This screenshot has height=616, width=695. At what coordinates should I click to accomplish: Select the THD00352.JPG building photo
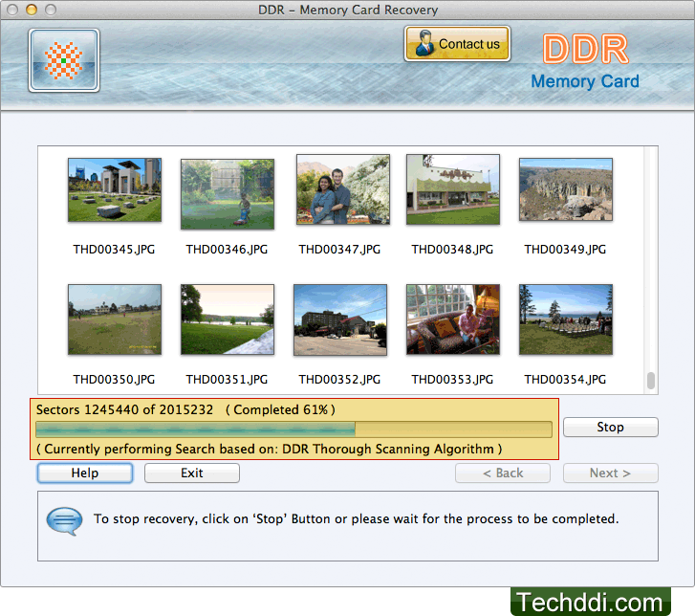[x=340, y=319]
